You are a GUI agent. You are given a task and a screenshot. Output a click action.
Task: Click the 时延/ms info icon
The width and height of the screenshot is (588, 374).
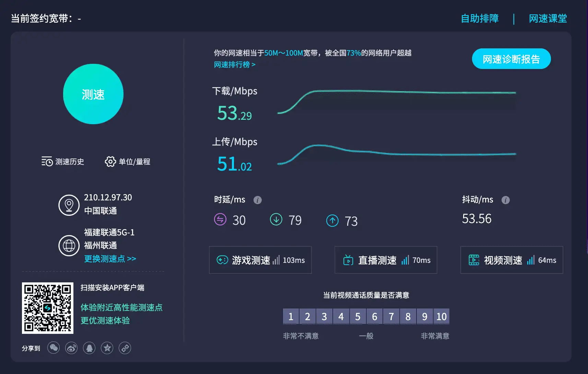coord(258,200)
